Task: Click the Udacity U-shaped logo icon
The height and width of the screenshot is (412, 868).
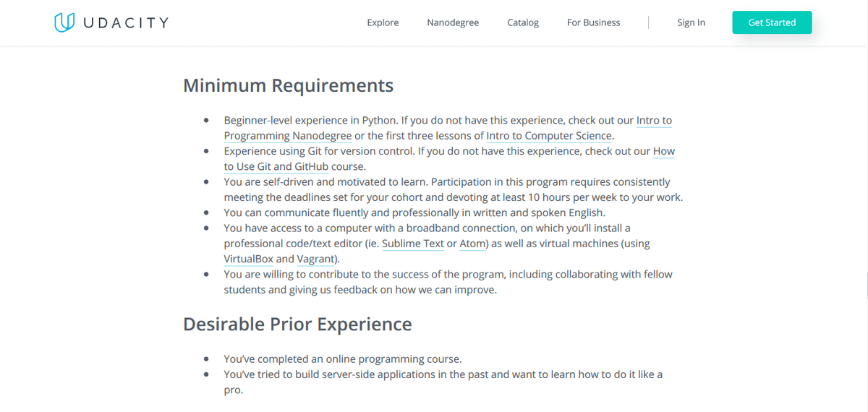Action: (x=64, y=22)
